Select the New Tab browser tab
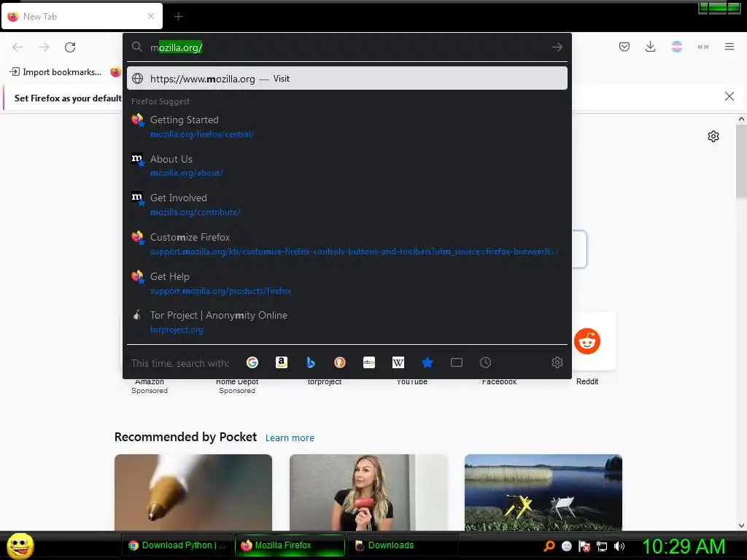 point(82,16)
